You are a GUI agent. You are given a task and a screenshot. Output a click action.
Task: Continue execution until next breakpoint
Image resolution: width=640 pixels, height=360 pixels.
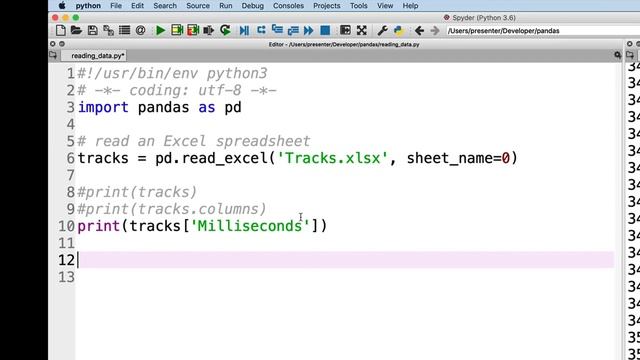click(309, 30)
